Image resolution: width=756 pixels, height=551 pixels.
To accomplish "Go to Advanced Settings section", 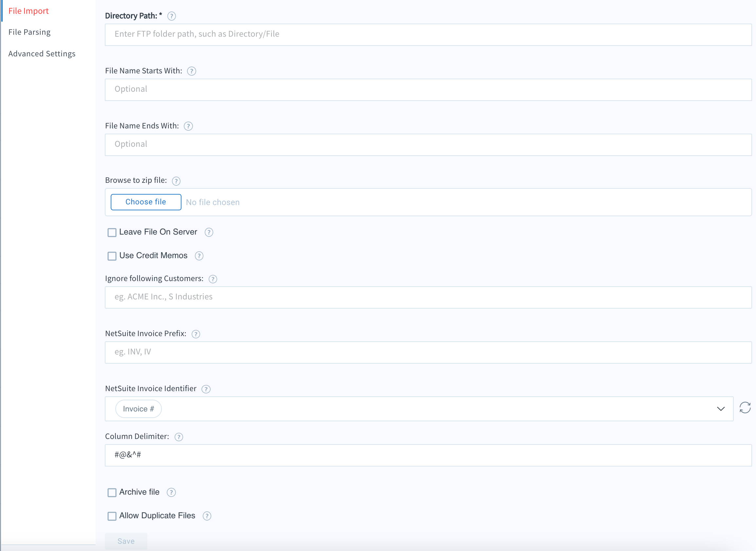I will click(x=42, y=54).
